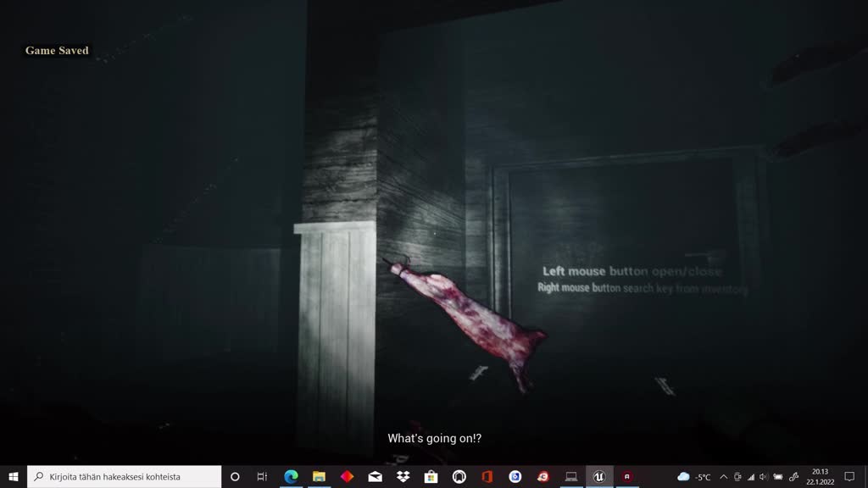The height and width of the screenshot is (488, 868).
Task: Open the network signal status icon
Action: point(750,477)
